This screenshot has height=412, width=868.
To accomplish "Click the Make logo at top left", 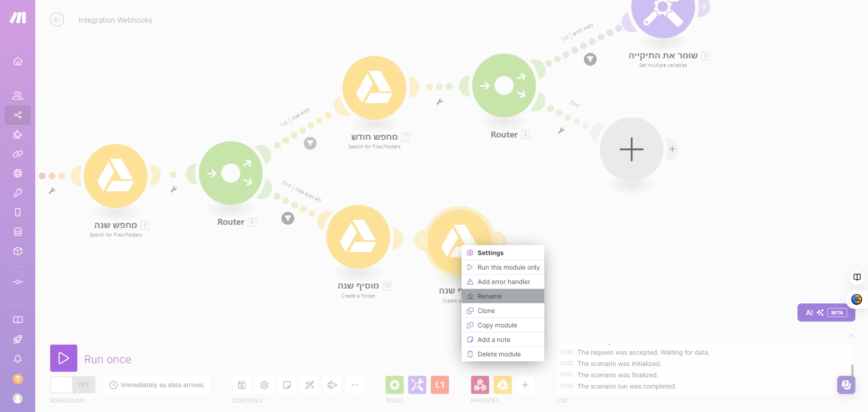I will pyautogui.click(x=18, y=17).
